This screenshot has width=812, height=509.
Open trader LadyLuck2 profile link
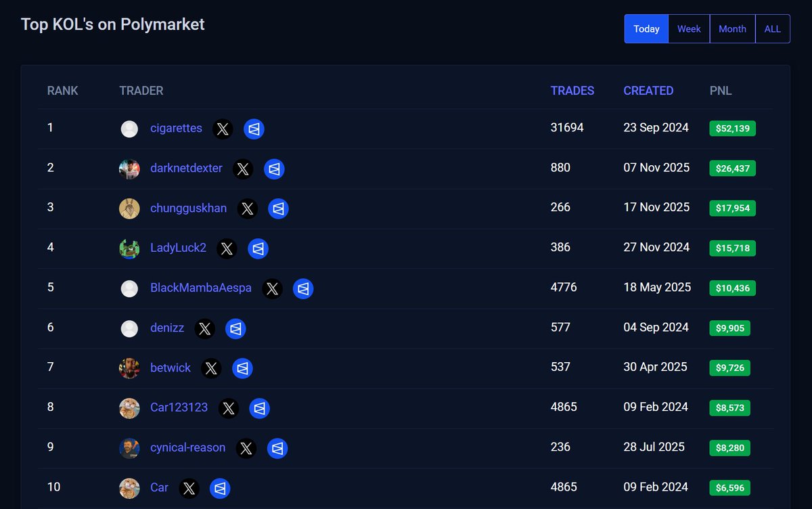(x=178, y=248)
